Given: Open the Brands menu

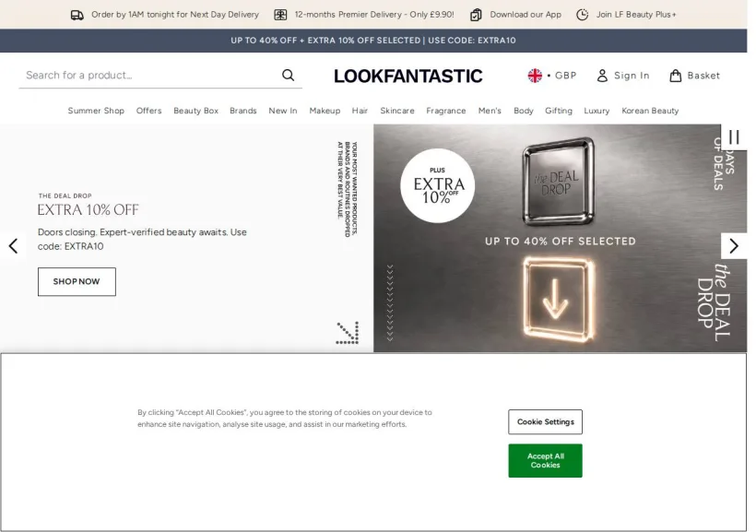Looking at the screenshot, I should [x=243, y=111].
